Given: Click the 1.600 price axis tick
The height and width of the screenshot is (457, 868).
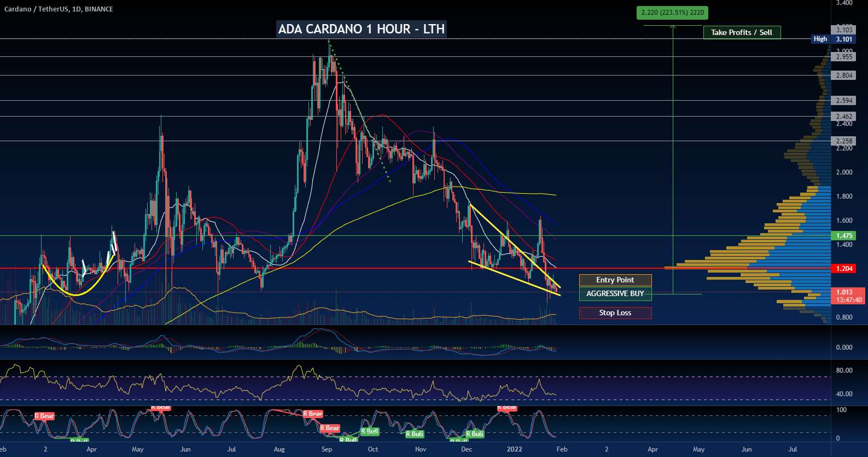Looking at the screenshot, I should click(844, 221).
